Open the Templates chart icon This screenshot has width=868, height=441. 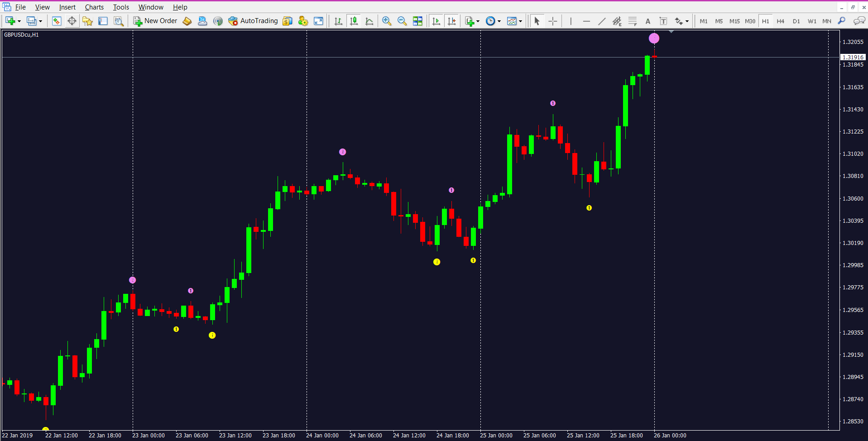click(512, 21)
